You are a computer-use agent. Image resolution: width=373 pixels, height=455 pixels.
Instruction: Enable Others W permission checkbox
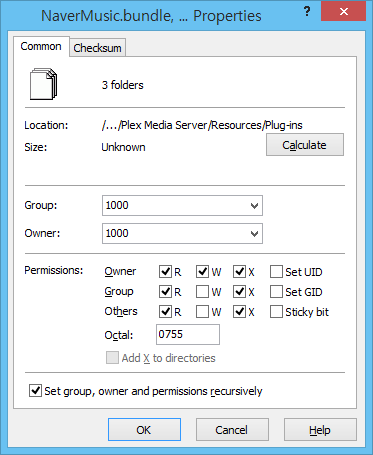tap(202, 312)
